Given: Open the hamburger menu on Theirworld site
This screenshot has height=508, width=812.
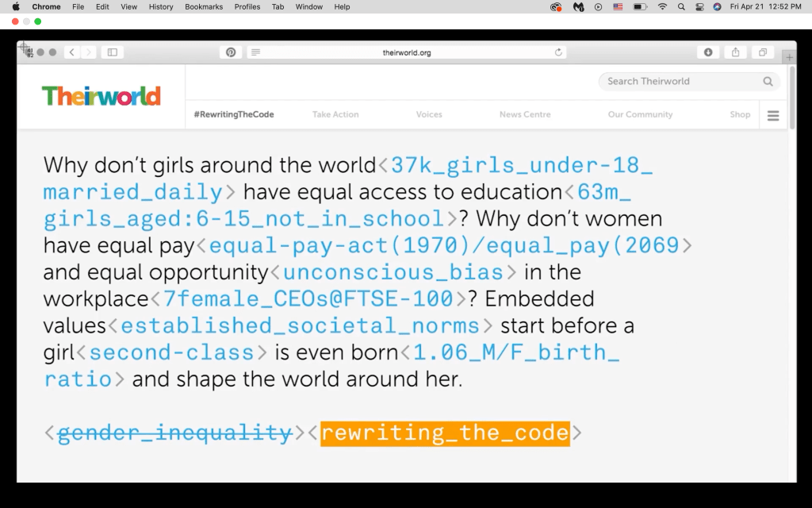Looking at the screenshot, I should (x=773, y=115).
